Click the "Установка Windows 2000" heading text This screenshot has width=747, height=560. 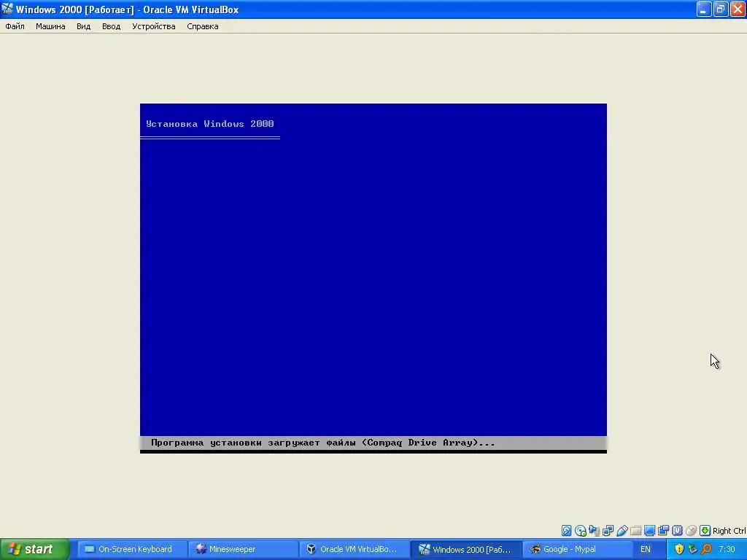click(x=209, y=124)
